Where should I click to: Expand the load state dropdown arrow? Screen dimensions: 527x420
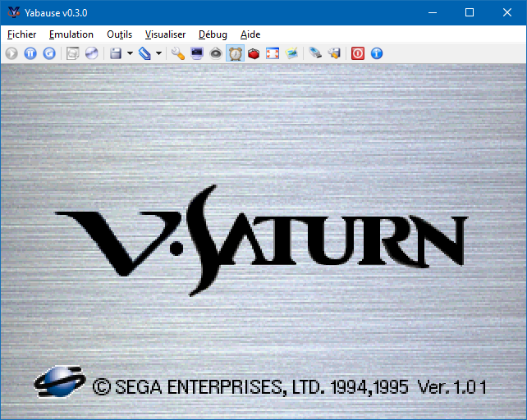coord(158,53)
